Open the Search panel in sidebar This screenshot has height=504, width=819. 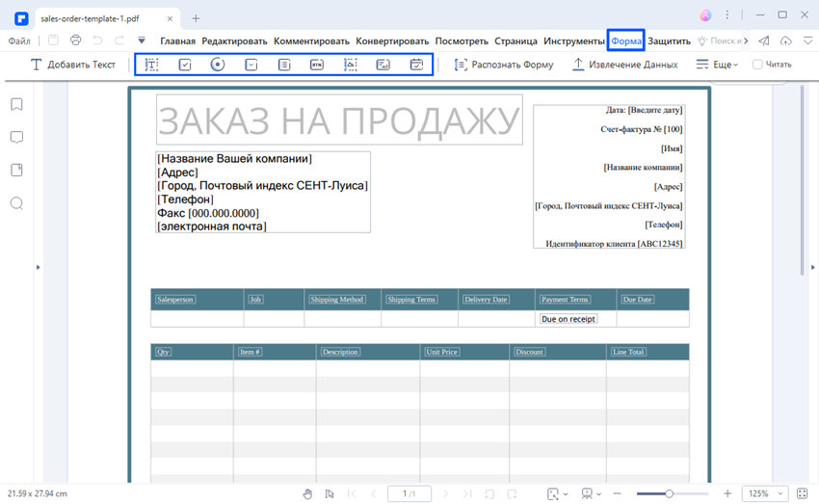coord(16,203)
